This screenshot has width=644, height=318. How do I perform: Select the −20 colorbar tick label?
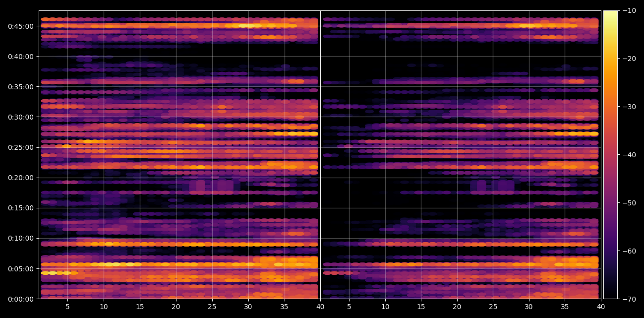pos(629,59)
